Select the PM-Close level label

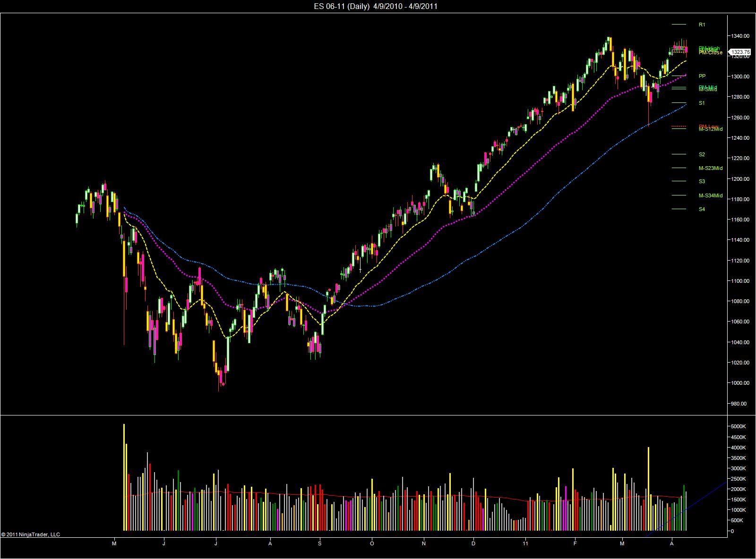tap(711, 52)
